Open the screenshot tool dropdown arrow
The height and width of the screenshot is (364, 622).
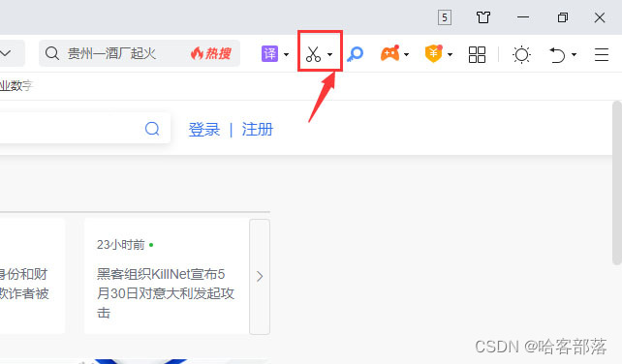(329, 54)
